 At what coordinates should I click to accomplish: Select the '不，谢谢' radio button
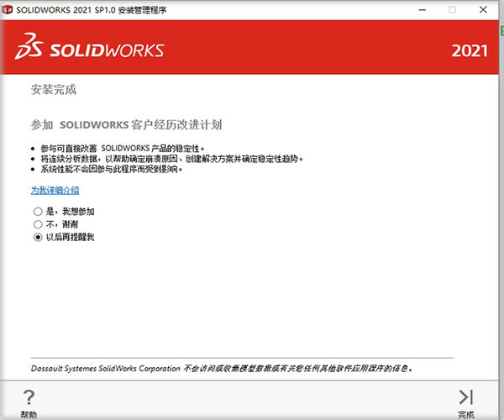point(38,224)
